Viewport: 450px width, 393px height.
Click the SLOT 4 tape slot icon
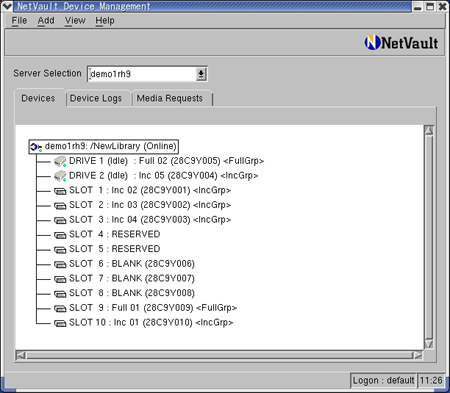coord(60,235)
